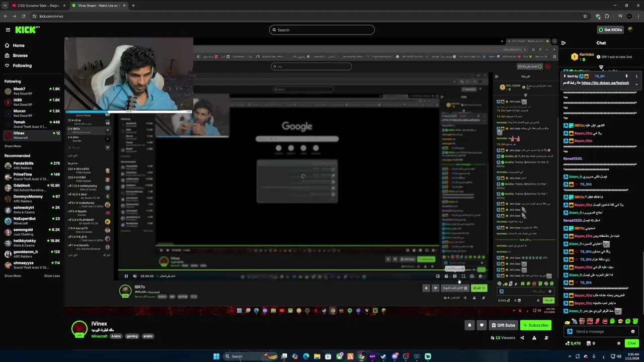Open hstikkytokky recommended channel
Viewport: 644px width, 362px height.
coord(32,242)
